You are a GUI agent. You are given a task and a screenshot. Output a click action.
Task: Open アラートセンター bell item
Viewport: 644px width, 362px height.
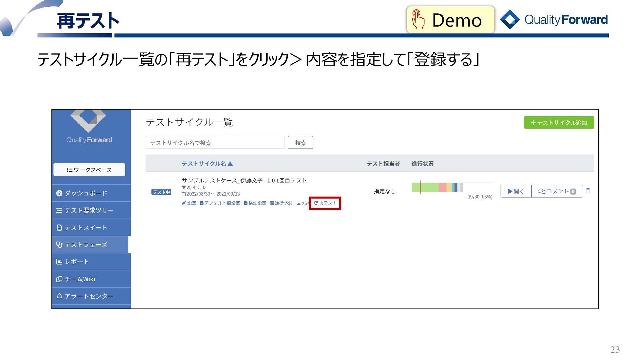(89, 296)
